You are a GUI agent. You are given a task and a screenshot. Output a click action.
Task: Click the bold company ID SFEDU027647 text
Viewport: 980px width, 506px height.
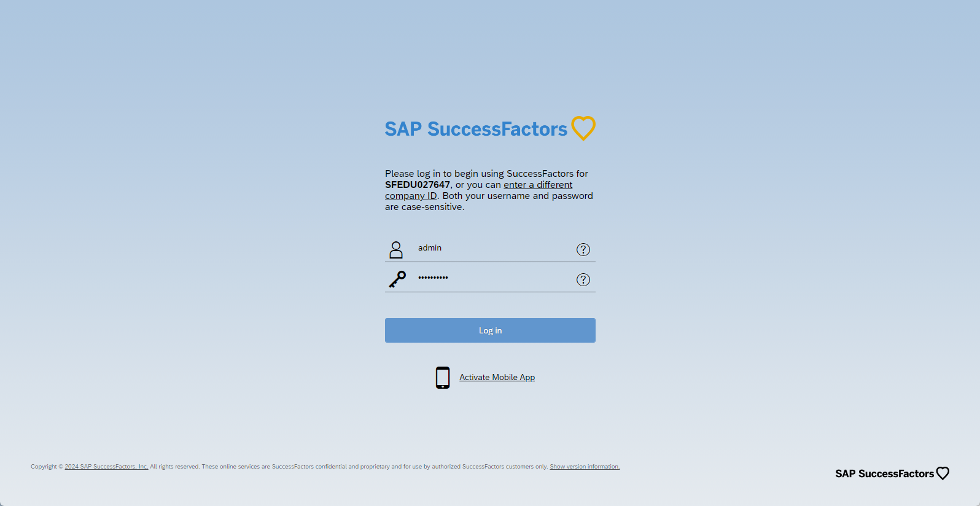tap(418, 185)
